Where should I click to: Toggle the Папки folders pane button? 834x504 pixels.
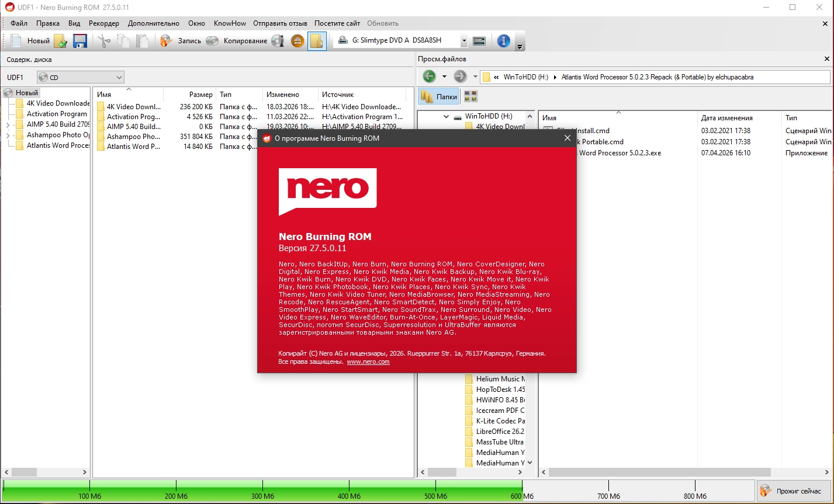point(438,97)
